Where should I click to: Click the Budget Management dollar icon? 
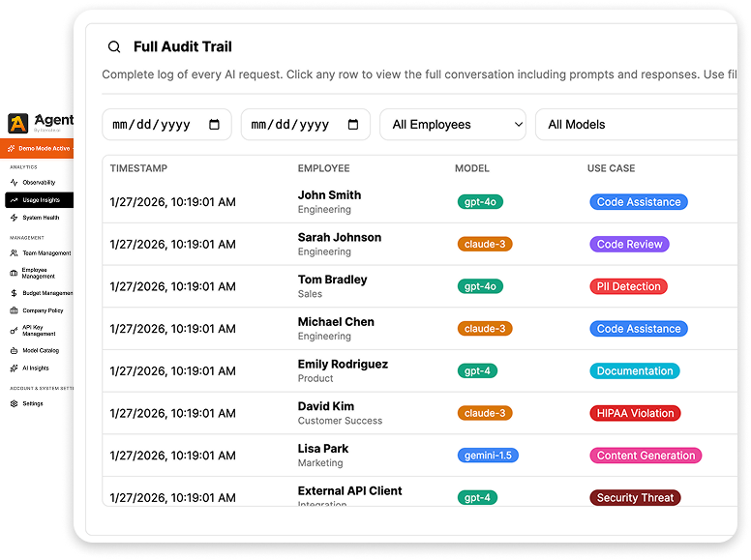14,293
